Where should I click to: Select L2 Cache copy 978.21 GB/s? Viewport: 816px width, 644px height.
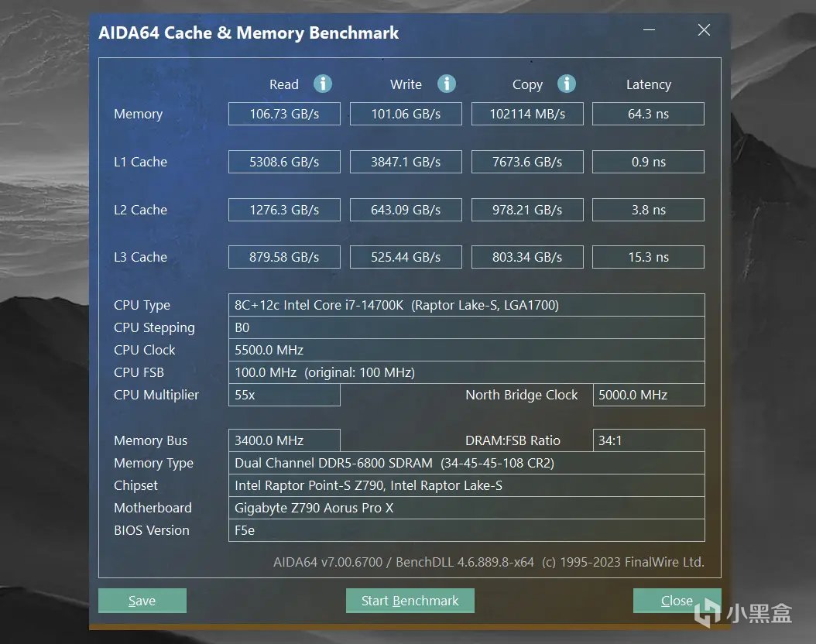click(x=527, y=210)
